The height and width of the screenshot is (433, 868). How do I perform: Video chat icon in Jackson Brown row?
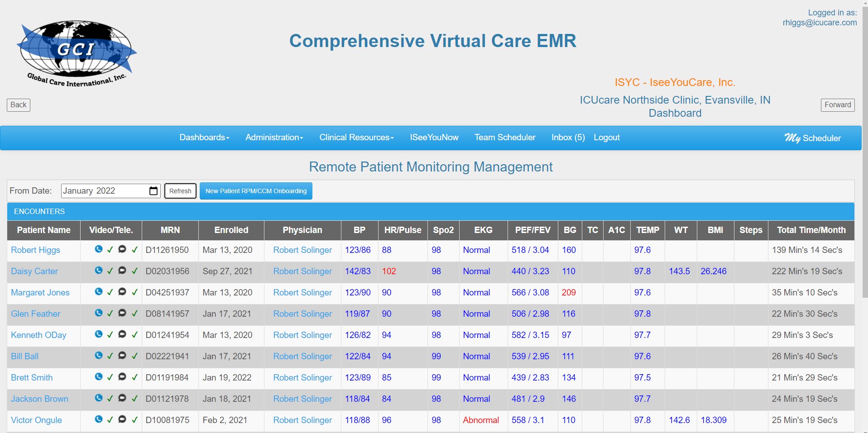tap(122, 398)
